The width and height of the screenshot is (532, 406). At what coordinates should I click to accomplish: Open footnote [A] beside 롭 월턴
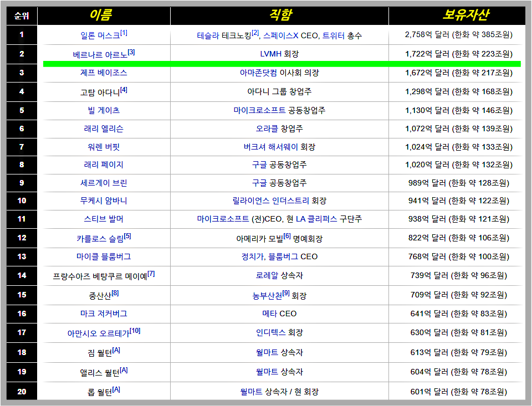coord(116,389)
